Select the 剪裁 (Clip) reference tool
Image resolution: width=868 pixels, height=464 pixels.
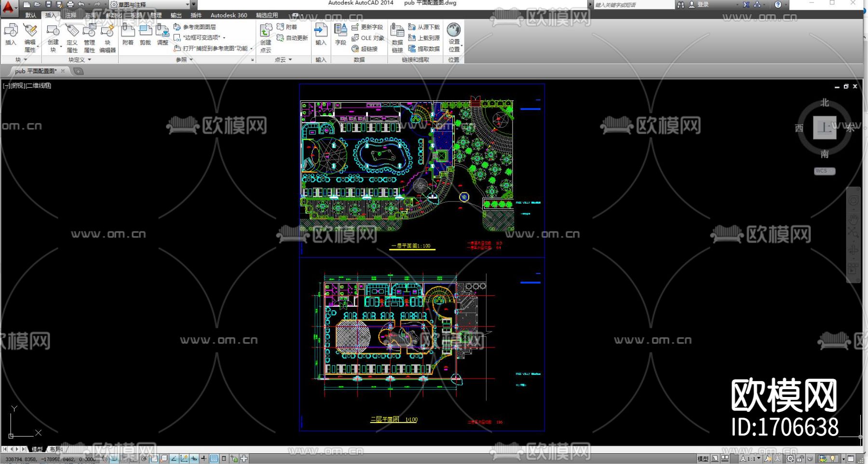(145, 34)
